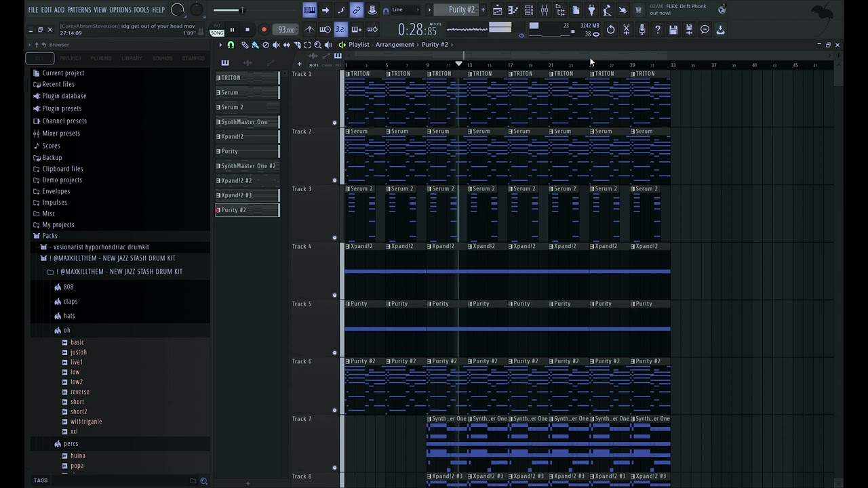This screenshot has height=488, width=868.
Task: Open the plugin picker plug icon
Action: [x=591, y=10]
